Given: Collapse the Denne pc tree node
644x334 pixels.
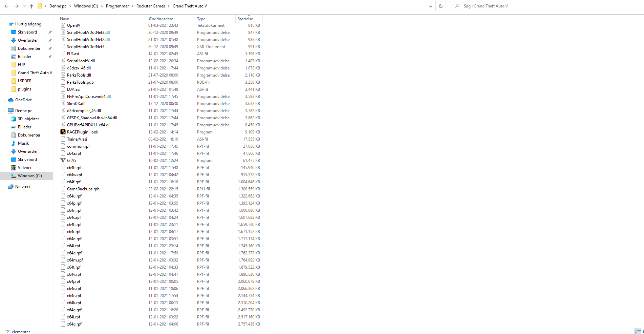Looking at the screenshot, I should point(4,111).
